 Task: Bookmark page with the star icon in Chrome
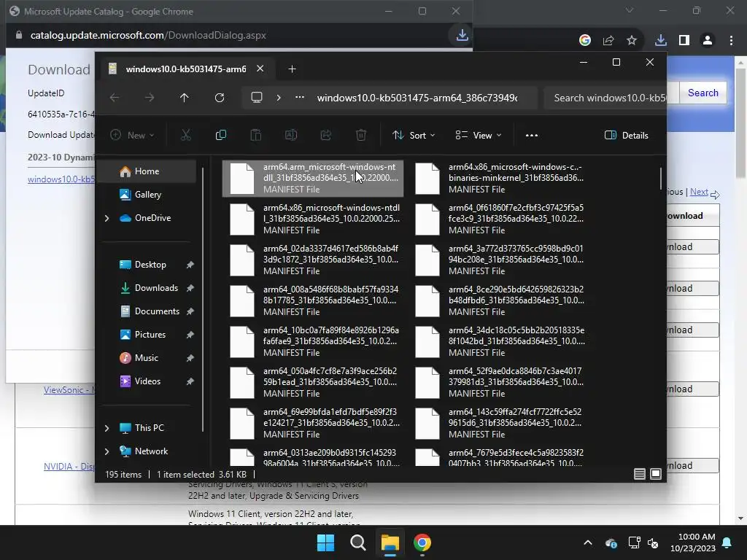632,41
